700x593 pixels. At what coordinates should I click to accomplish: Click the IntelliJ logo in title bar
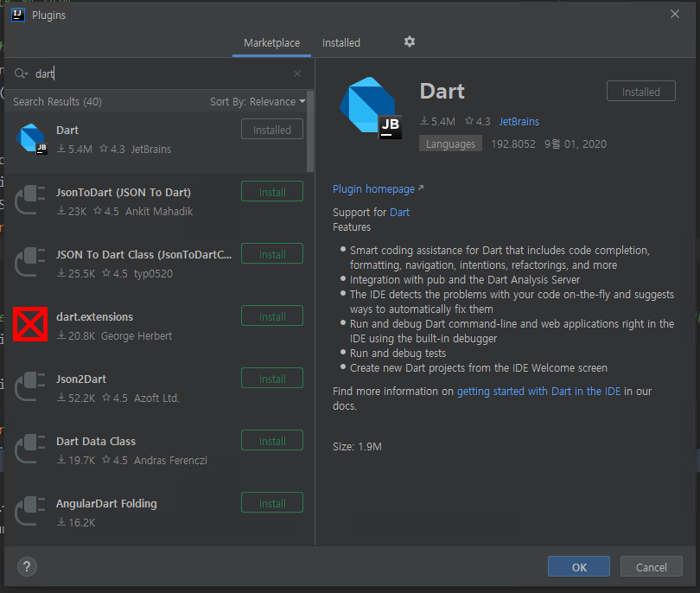point(18,15)
